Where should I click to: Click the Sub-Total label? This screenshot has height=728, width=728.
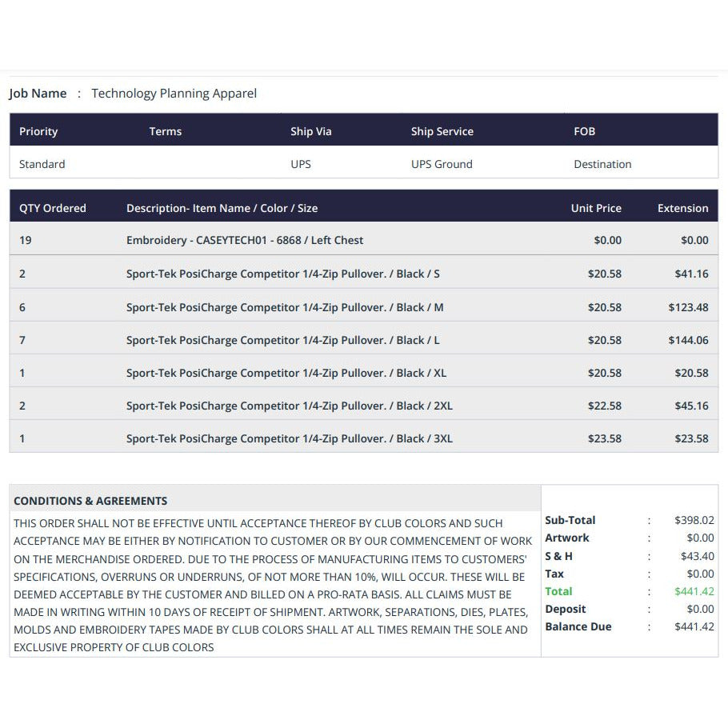pyautogui.click(x=570, y=520)
